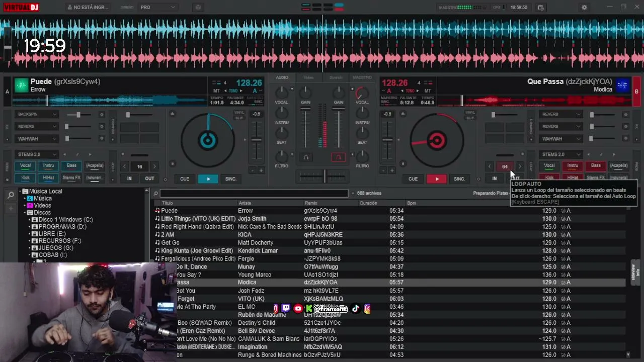Toggle VINYL mode on deck A
This screenshot has width=644, height=362.
[239, 113]
